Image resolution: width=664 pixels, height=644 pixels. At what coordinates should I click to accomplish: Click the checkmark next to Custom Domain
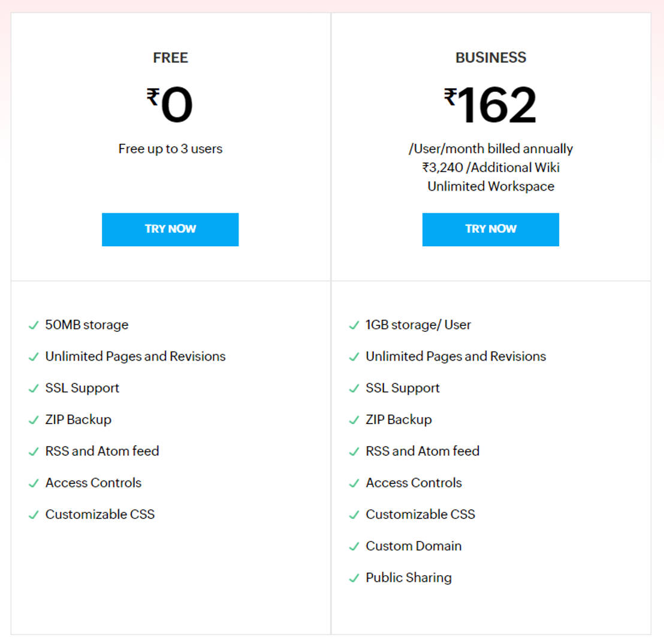(354, 546)
